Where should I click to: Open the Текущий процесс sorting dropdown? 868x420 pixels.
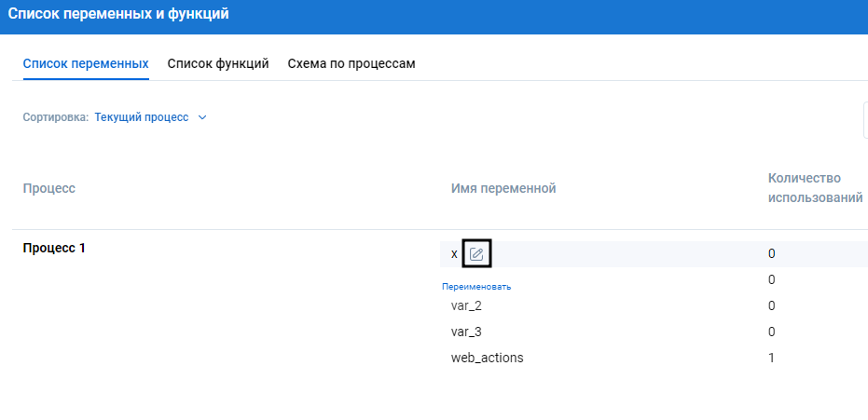[142, 117]
